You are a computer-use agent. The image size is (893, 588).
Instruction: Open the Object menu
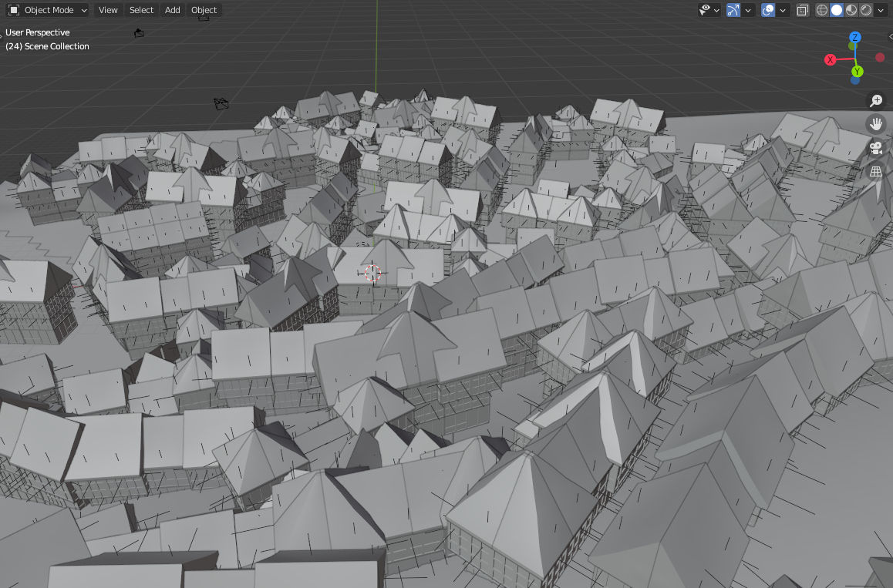pyautogui.click(x=204, y=10)
